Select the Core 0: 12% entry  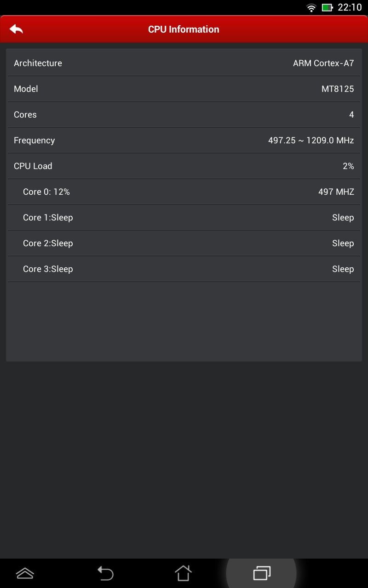coord(184,192)
